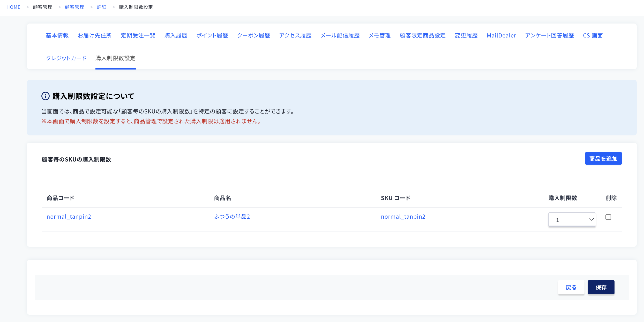The width and height of the screenshot is (644, 322).
Task: Select the active 購入制限数設定 tab
Action: point(116,58)
